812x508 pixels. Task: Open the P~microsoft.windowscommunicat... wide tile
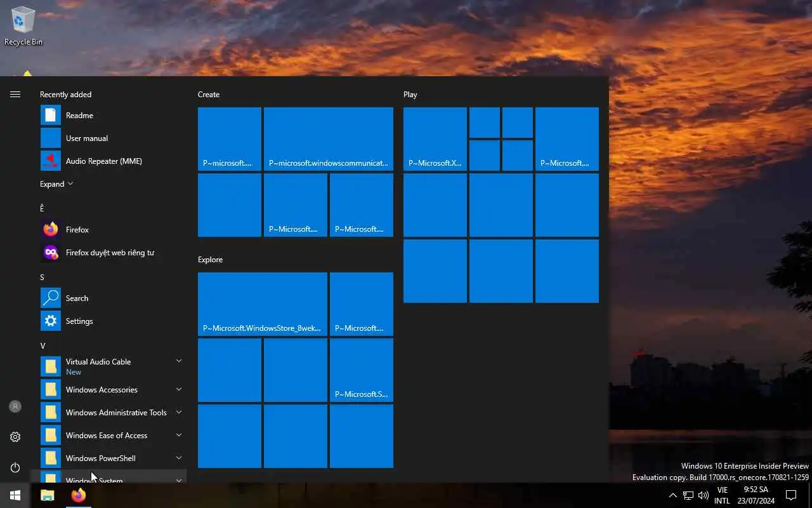coord(329,139)
